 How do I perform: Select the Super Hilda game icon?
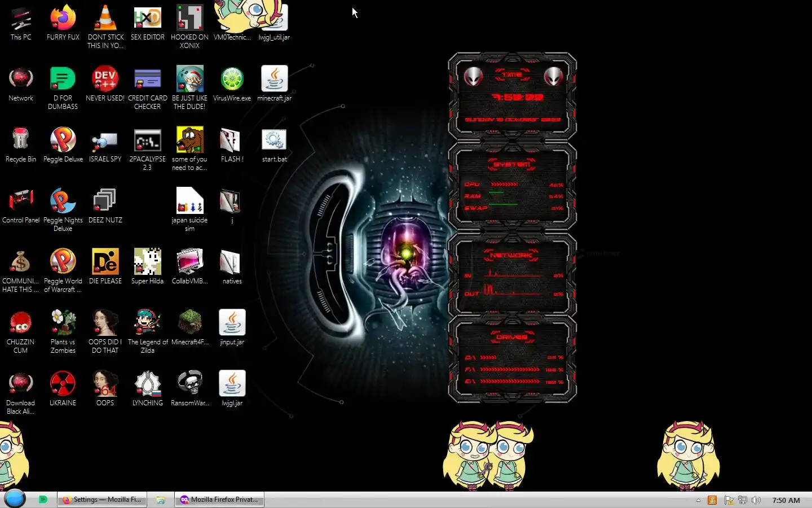pos(148,266)
